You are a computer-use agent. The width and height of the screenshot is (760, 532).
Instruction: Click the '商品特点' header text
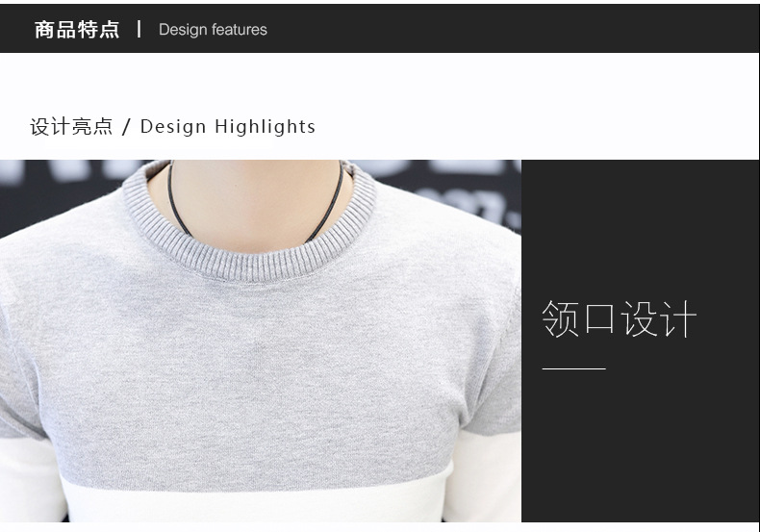coord(77,30)
